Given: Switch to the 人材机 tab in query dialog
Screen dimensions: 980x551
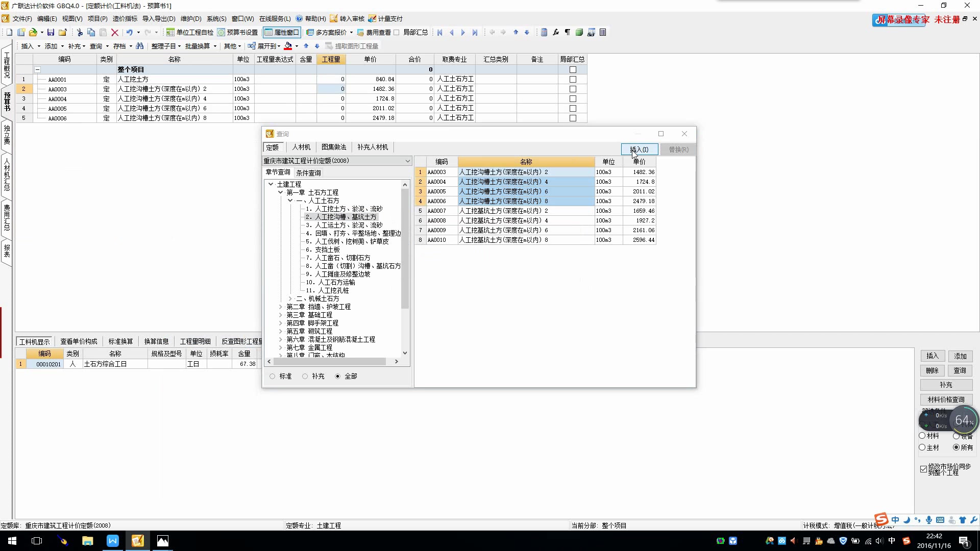Looking at the screenshot, I should tap(301, 147).
